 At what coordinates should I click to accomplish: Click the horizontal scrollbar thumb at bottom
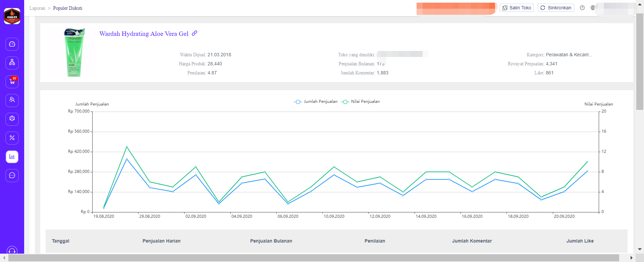314,258
